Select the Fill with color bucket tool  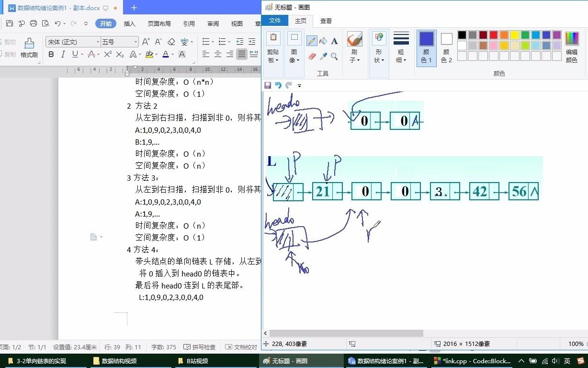click(323, 40)
